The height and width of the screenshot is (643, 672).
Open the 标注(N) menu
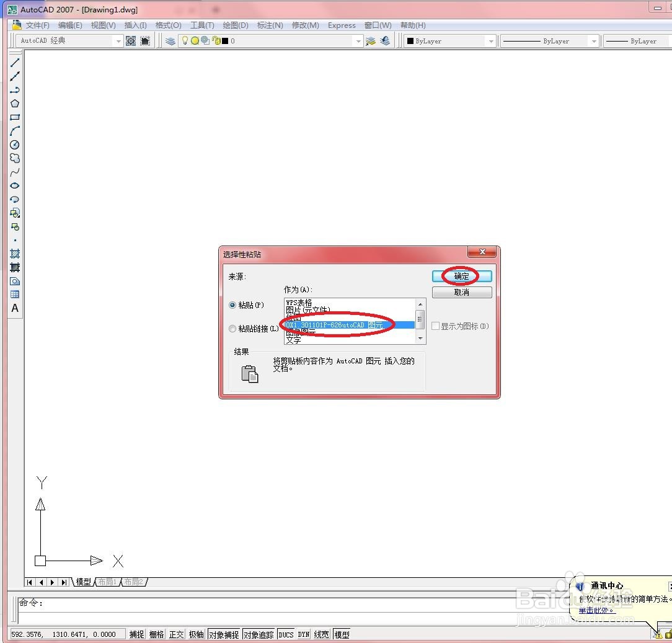[x=270, y=25]
